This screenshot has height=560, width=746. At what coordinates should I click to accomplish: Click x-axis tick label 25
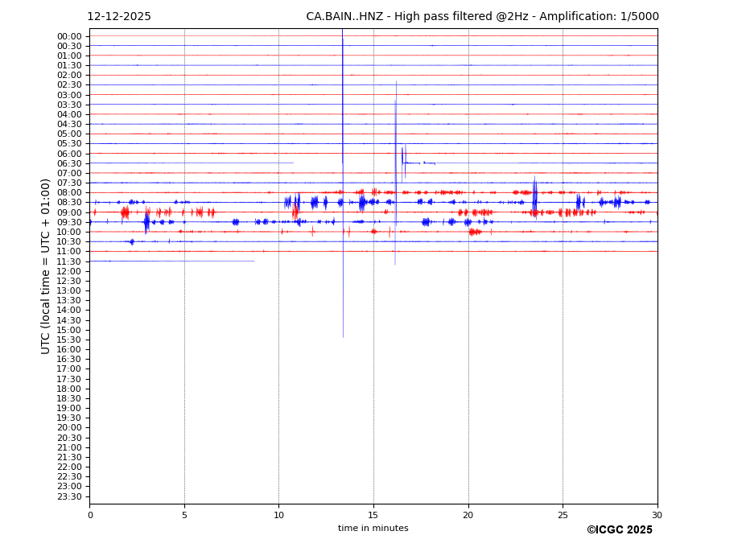[x=563, y=515]
